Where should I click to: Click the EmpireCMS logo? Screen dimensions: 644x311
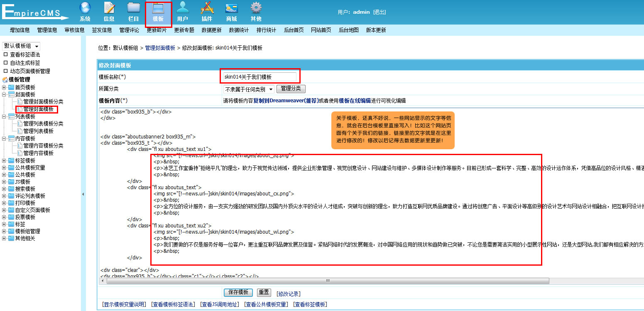[x=35, y=11]
